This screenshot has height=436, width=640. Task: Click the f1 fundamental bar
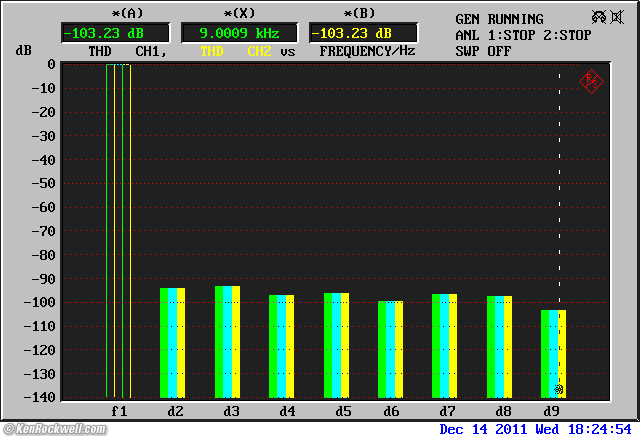(x=118, y=230)
